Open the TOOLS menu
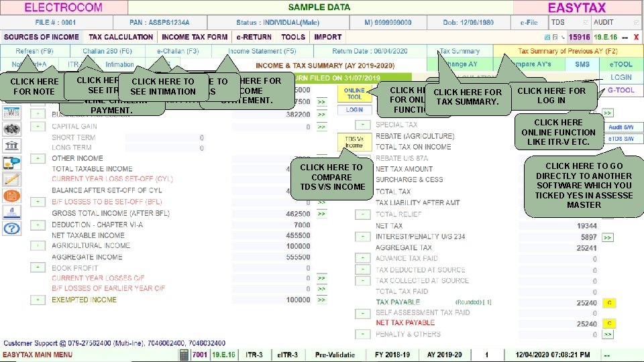The height and width of the screenshot is (362, 644). 293,37
